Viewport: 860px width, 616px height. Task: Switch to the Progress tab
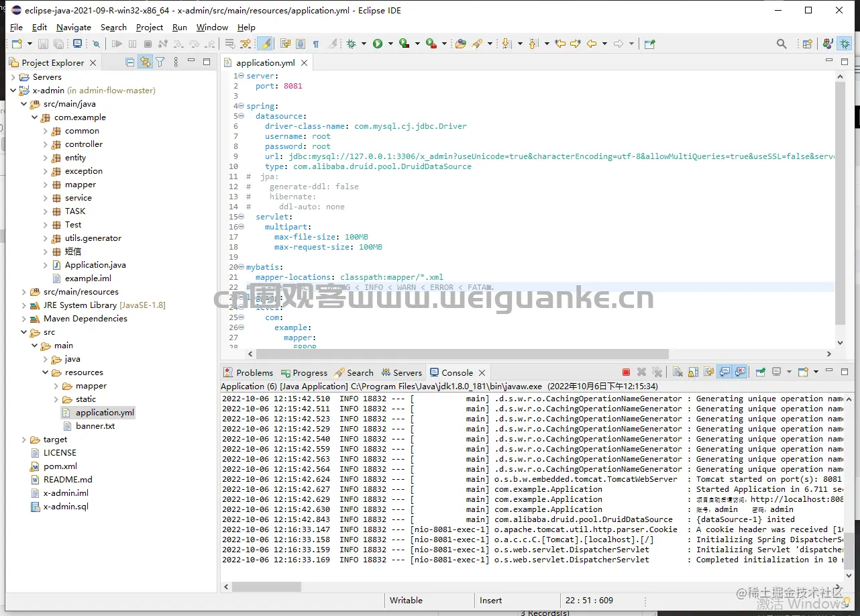(305, 372)
